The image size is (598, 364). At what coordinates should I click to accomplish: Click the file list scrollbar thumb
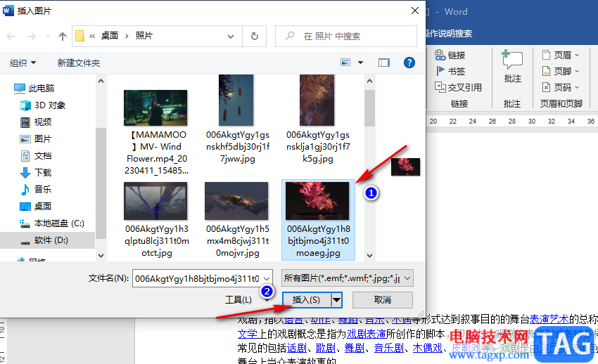click(369, 108)
